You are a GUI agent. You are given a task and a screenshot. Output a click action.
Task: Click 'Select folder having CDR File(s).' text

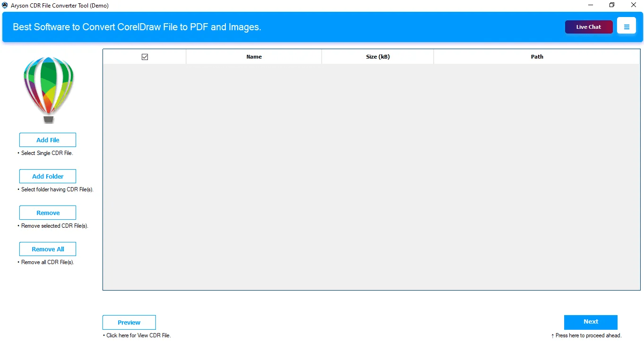[x=57, y=189]
